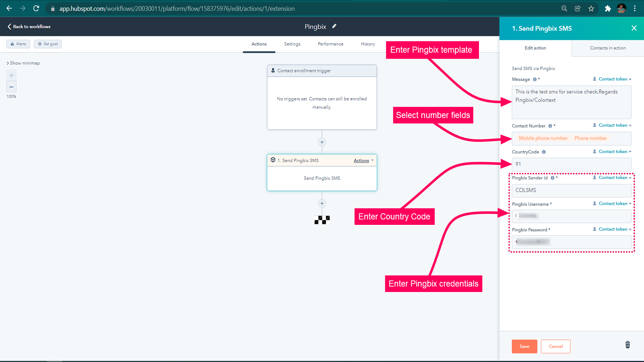Click the pencil icon to rename Pingbix
644x362 pixels.
334,26
